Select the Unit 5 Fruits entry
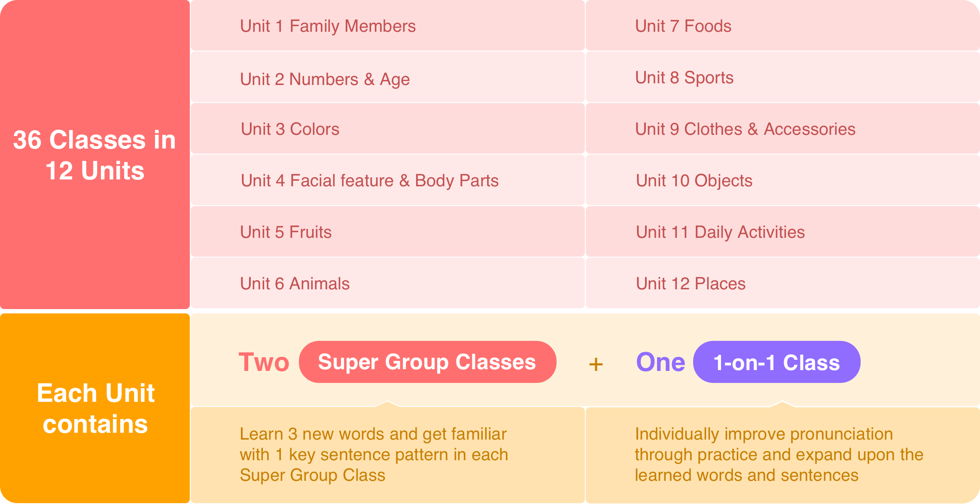 pyautogui.click(x=286, y=232)
